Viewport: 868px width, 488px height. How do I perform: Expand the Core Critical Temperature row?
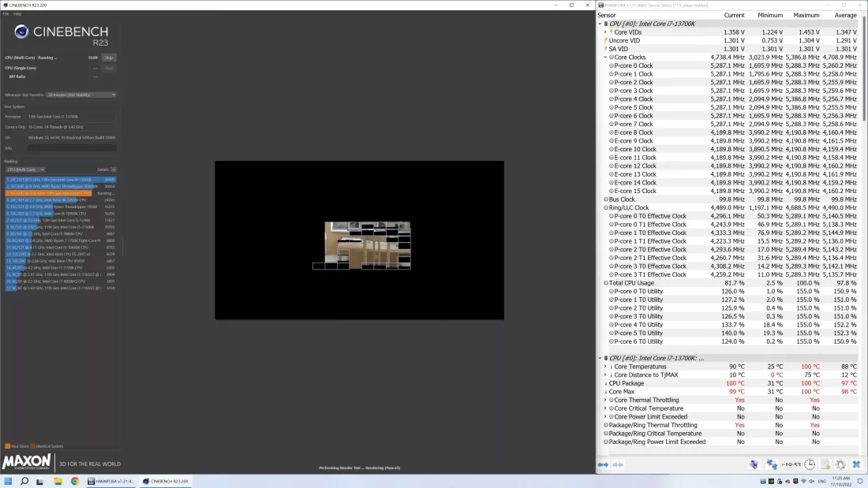[605, 408]
